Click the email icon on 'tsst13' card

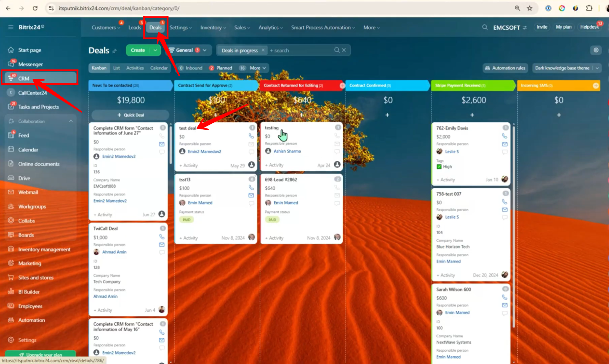point(251,195)
